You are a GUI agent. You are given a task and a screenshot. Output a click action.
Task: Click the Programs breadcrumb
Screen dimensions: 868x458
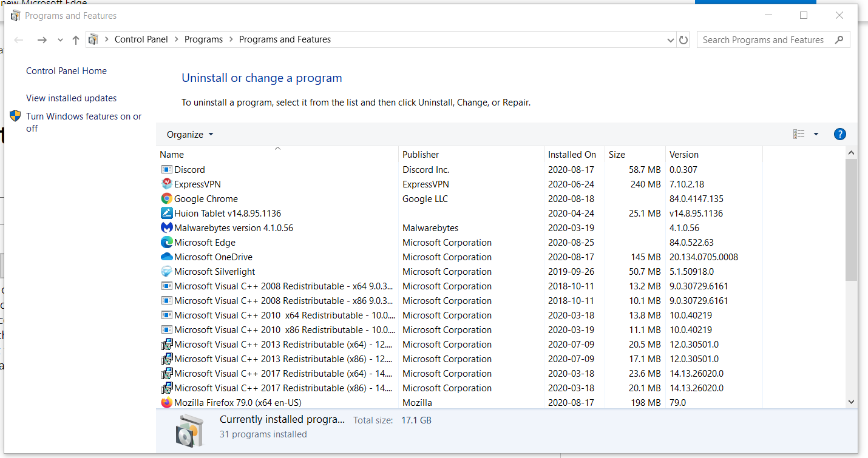pyautogui.click(x=203, y=39)
